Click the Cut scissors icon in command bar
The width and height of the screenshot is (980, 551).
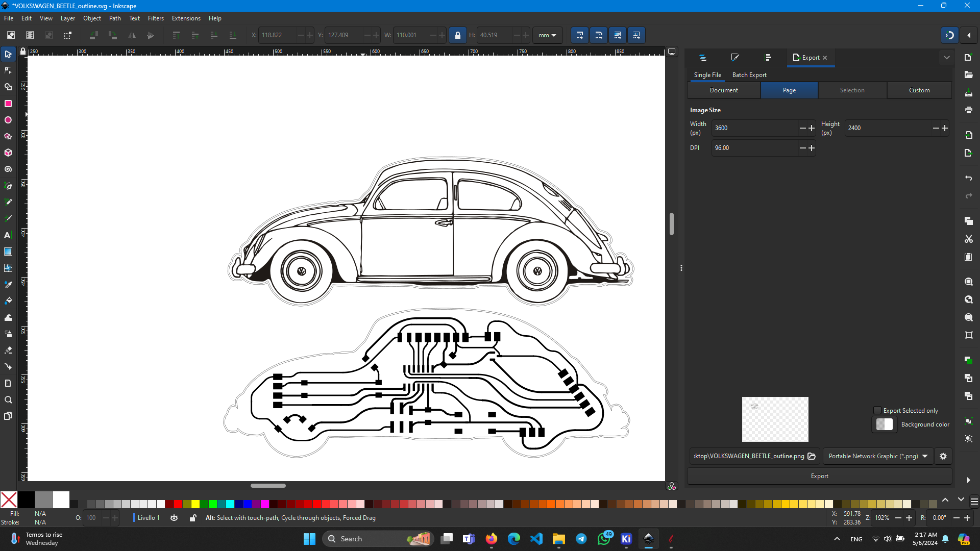pos(968,239)
